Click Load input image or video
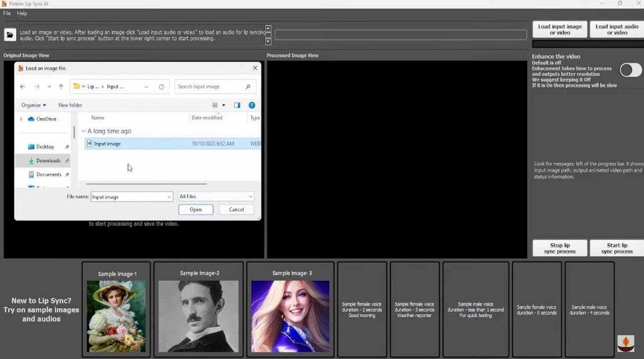 pyautogui.click(x=560, y=30)
